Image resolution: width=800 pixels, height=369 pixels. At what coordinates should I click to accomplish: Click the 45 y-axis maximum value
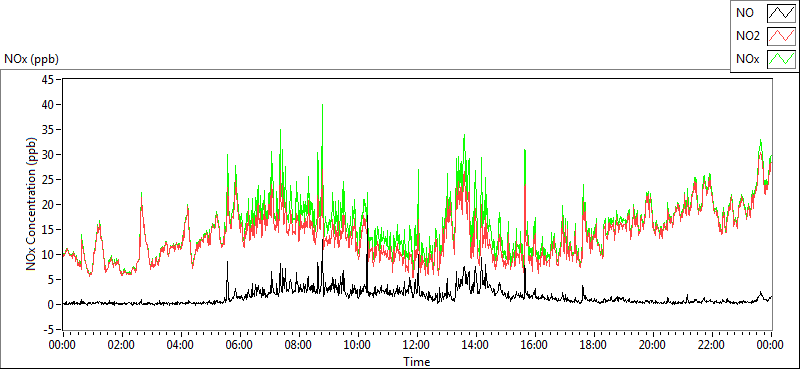tap(48, 80)
